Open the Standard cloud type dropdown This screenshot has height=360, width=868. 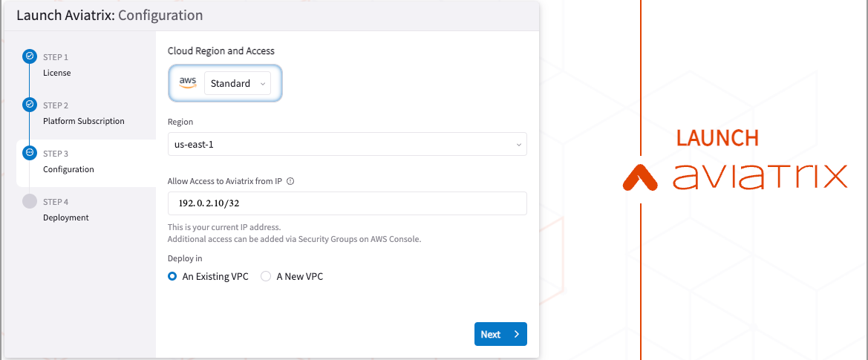(238, 84)
